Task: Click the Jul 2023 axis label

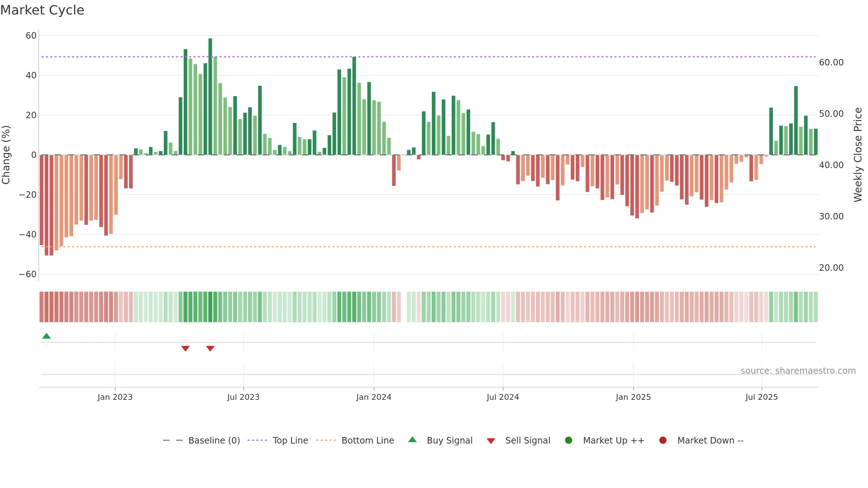Action: click(x=243, y=397)
